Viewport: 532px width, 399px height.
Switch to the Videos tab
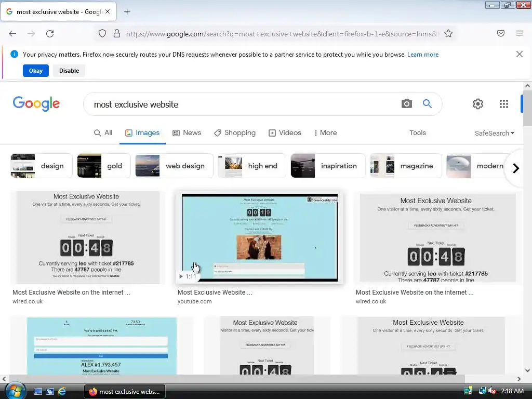[285, 132]
